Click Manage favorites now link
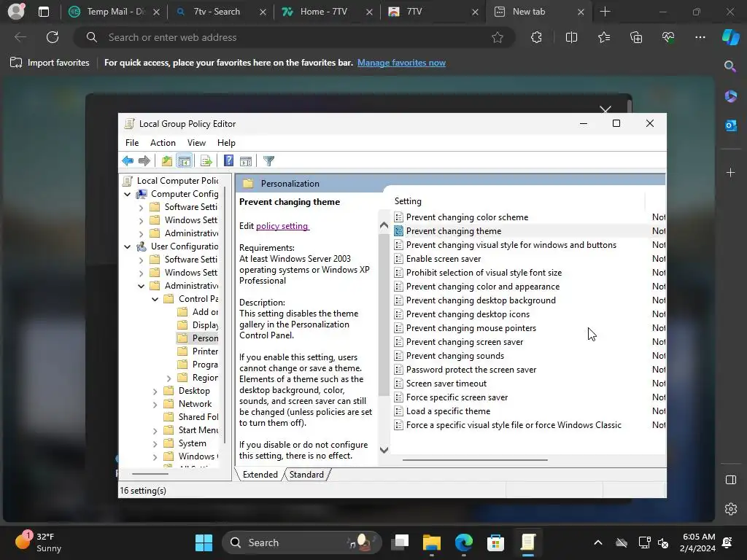This screenshot has width=747, height=560. pos(401,63)
